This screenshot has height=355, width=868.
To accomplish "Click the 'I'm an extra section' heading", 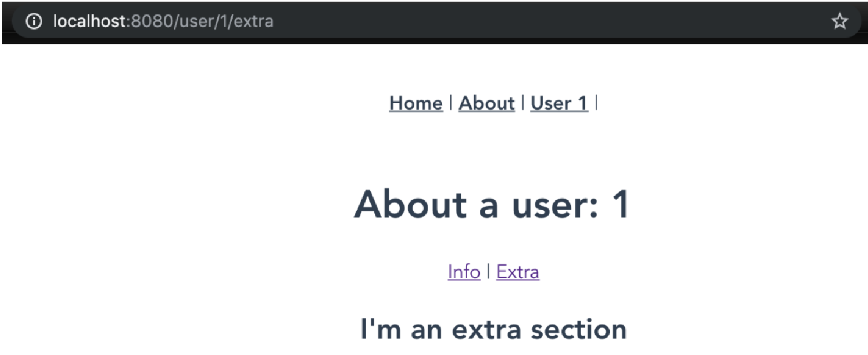I will (x=494, y=329).
